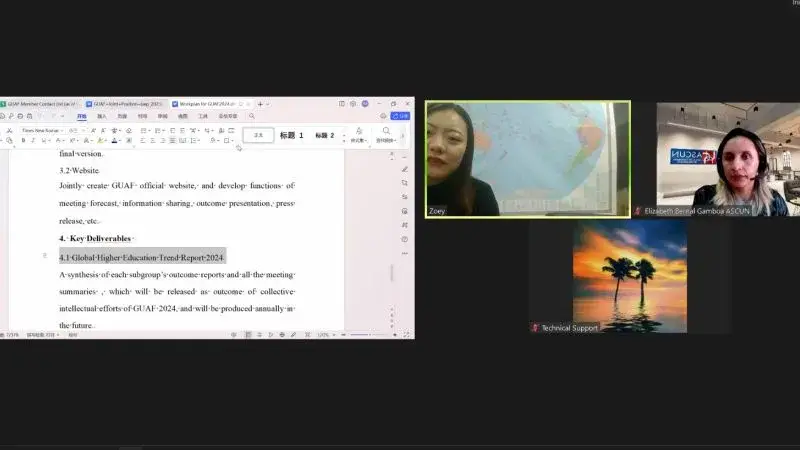Click the crop selection icon in right sidebar

[405, 183]
